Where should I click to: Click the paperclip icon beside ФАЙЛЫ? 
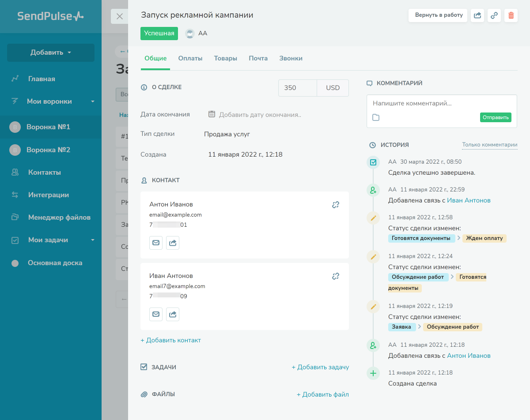(x=144, y=394)
